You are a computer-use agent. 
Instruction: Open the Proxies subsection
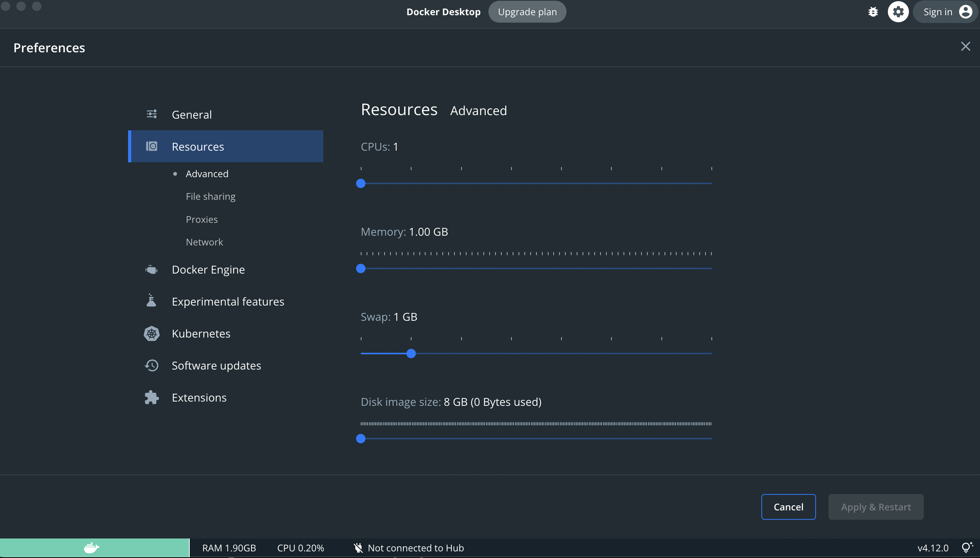coord(201,219)
